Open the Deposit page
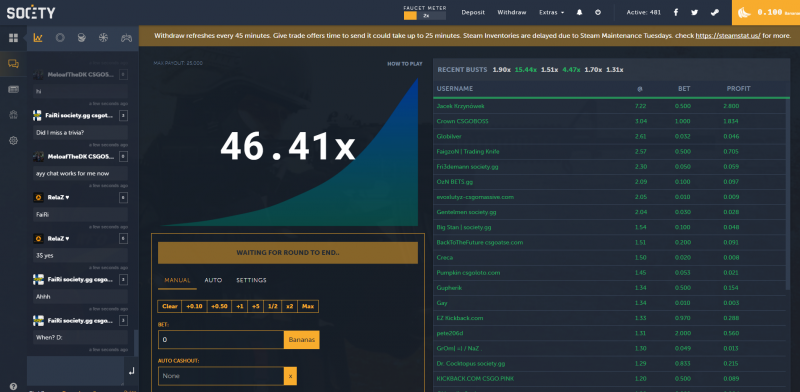800x392 pixels. (x=473, y=12)
